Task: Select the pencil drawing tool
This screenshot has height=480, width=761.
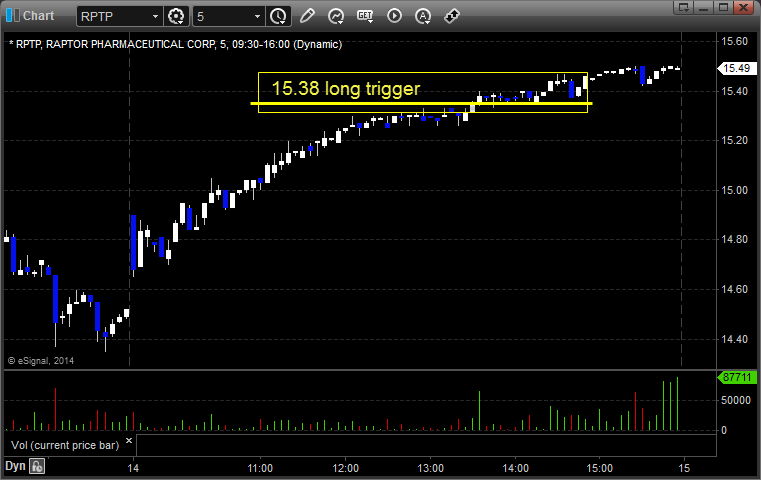Action: (307, 16)
